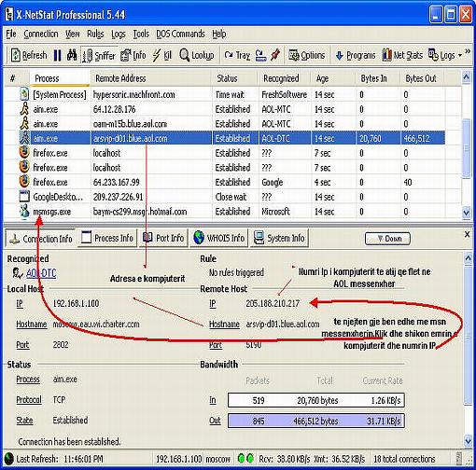Switch to System Info tab
Viewport: 476px width, 470px height.
click(x=279, y=238)
